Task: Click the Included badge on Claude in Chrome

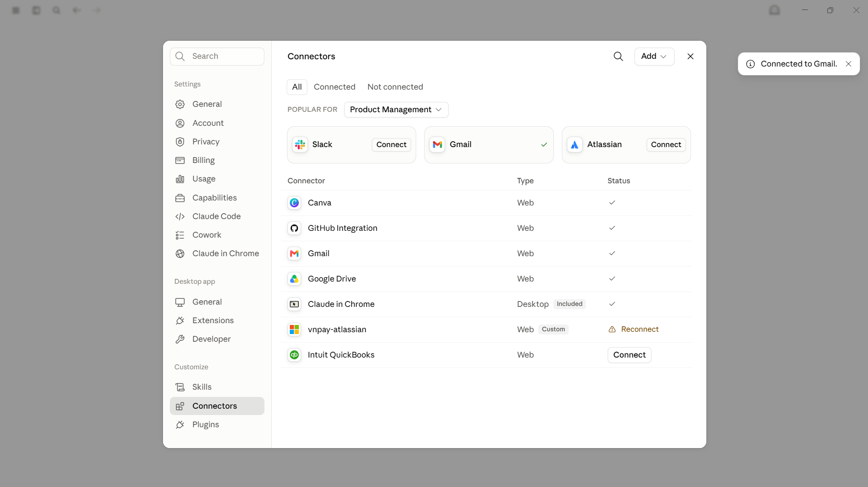Action: point(570,304)
